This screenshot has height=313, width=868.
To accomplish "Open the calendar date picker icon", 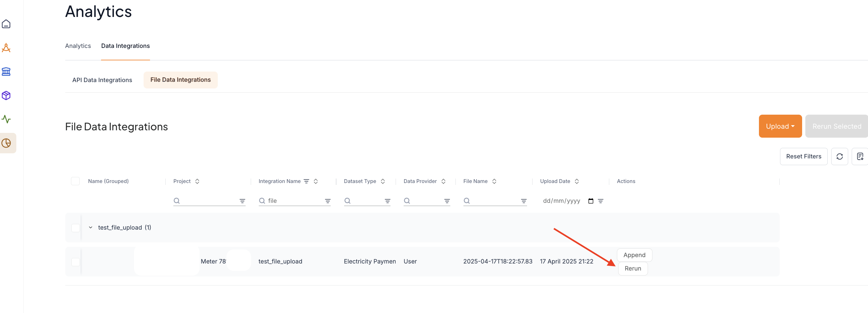I will coord(591,201).
